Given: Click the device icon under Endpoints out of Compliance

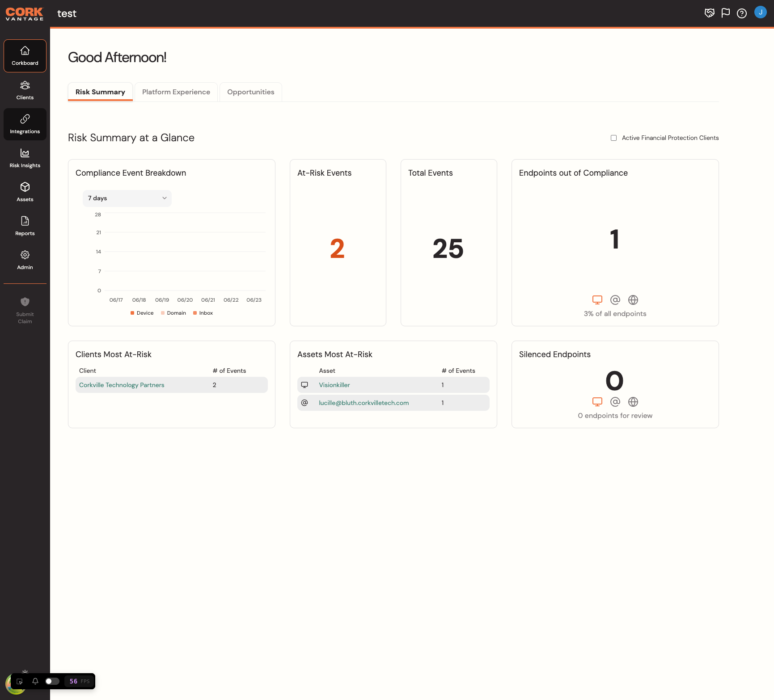Looking at the screenshot, I should (597, 300).
